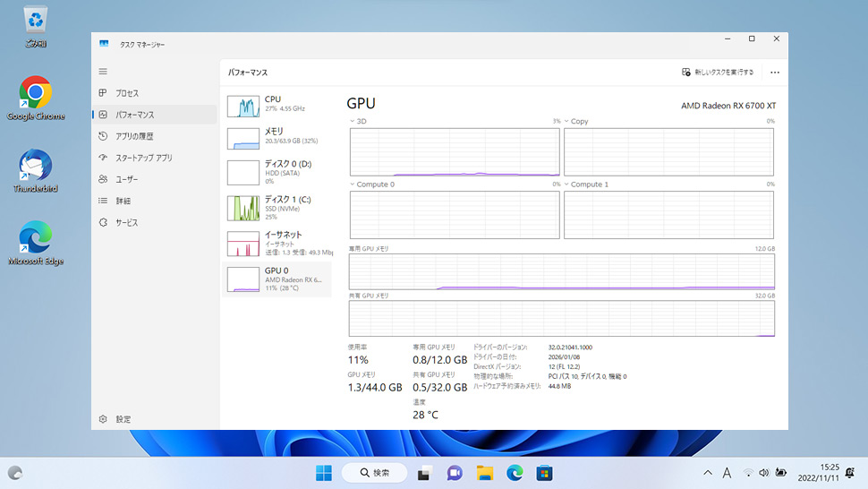Click the Settings (設定) gear icon
The height and width of the screenshot is (489, 868).
[103, 419]
